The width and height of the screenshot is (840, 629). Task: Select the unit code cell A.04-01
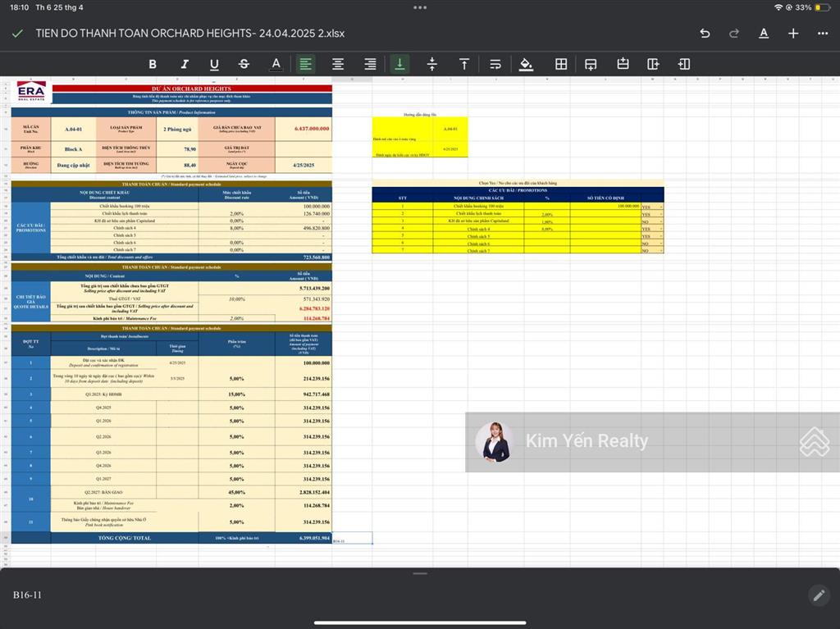pos(73,129)
